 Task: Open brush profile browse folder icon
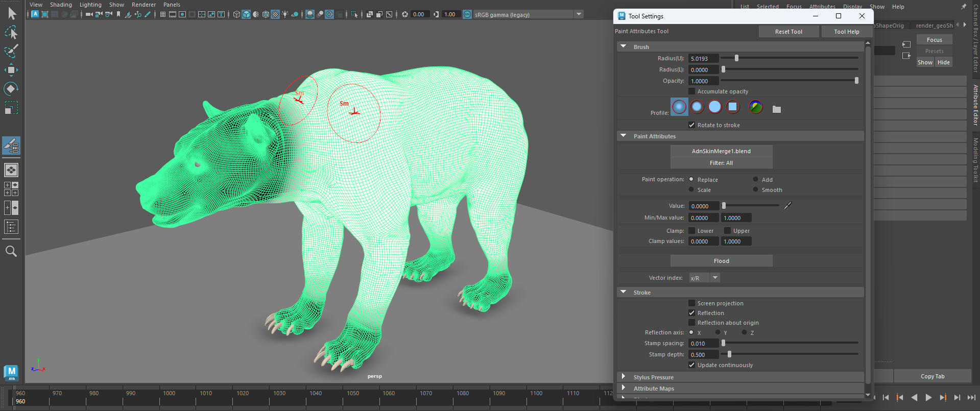(x=776, y=109)
